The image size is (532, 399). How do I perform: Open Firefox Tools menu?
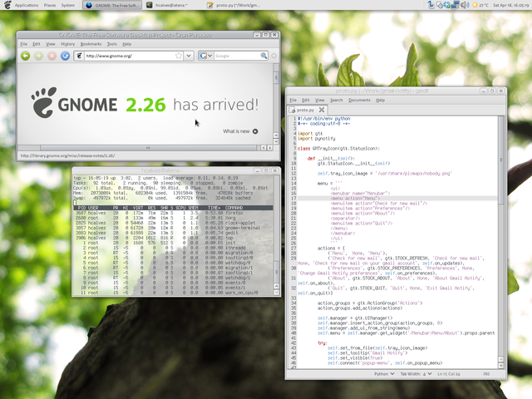coord(112,44)
